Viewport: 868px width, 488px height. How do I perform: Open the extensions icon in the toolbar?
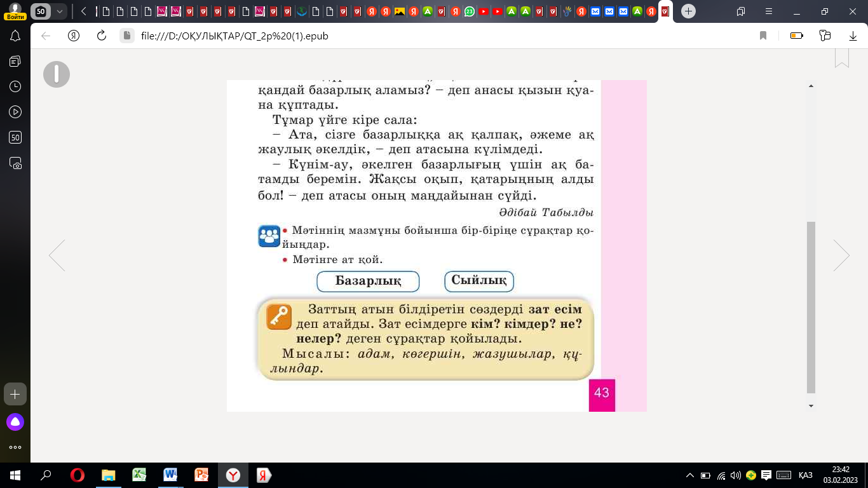tap(825, 36)
